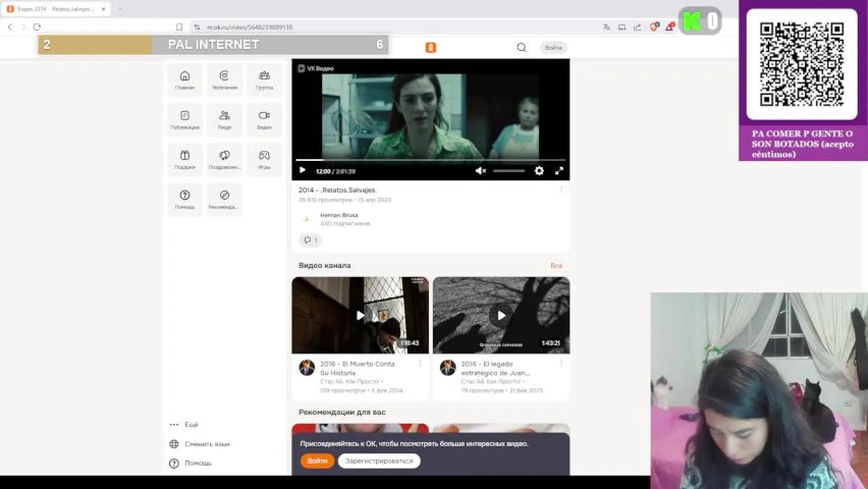Open the Brave Shields lion icon

pyautogui.click(x=654, y=27)
